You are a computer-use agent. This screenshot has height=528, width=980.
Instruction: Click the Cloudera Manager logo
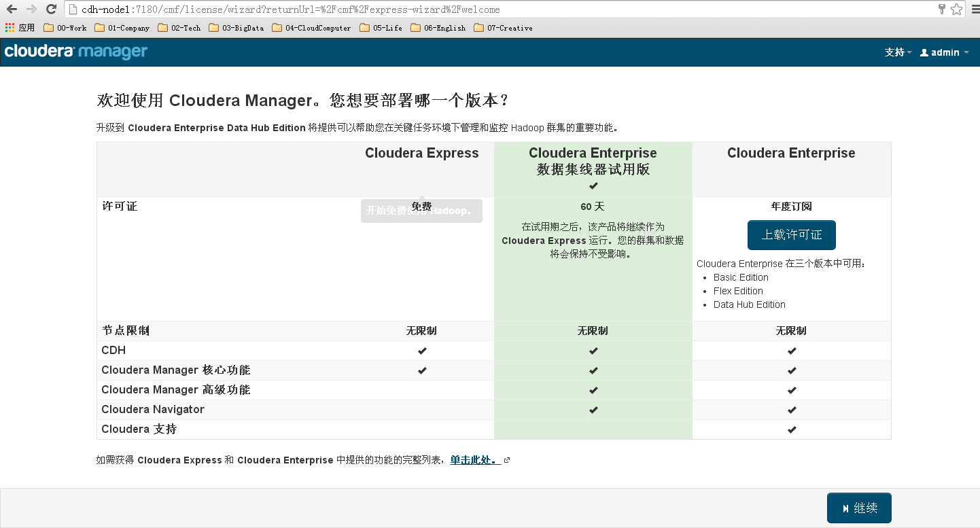tap(76, 52)
